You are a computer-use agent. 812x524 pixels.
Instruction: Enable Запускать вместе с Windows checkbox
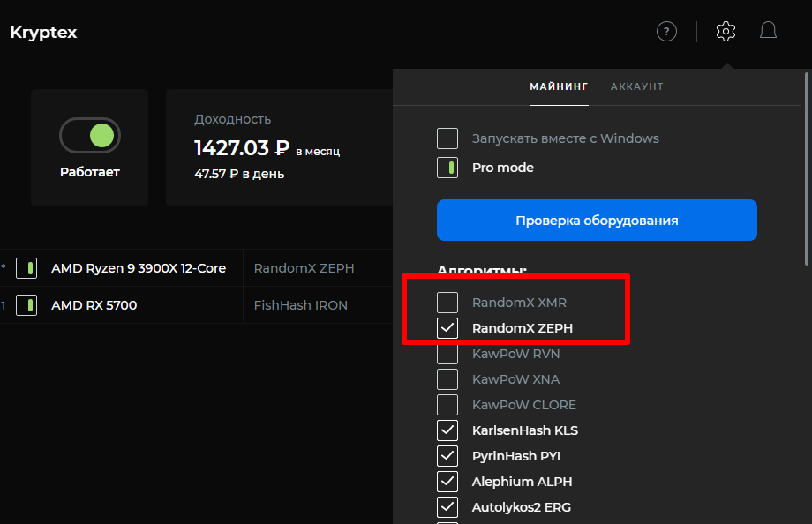[x=447, y=138]
